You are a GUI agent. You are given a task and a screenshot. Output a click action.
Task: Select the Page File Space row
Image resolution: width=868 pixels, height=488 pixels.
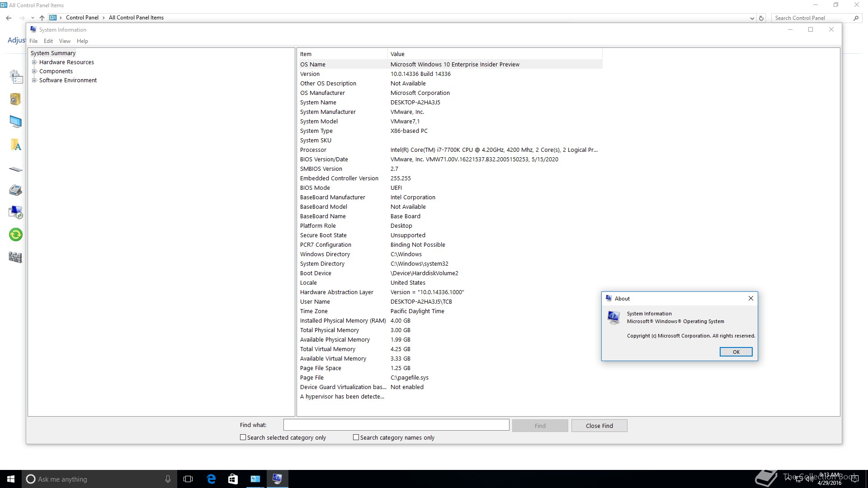point(450,368)
